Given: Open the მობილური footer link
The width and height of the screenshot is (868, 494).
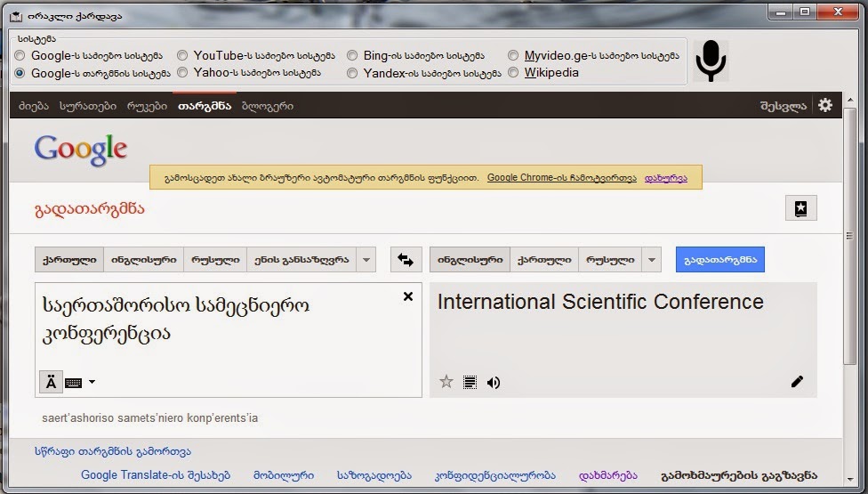Looking at the screenshot, I should pos(284,475).
